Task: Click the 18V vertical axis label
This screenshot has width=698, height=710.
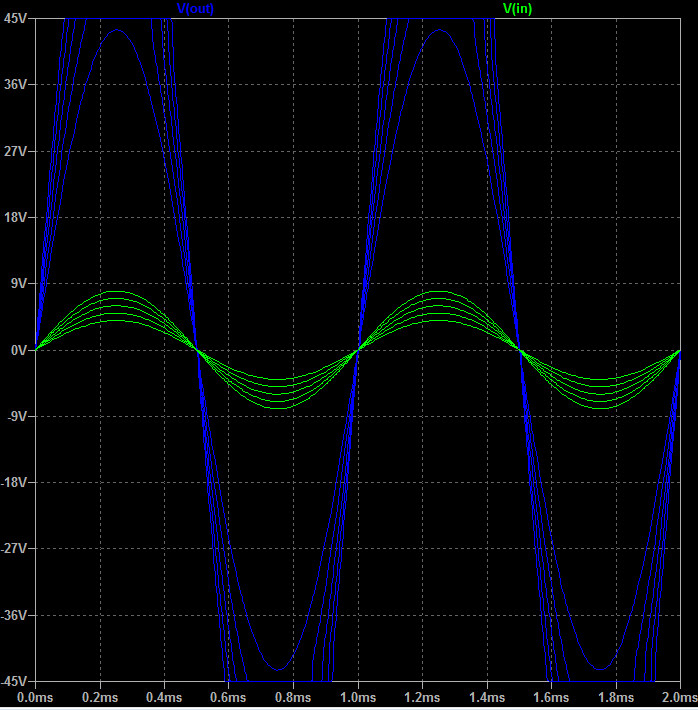Action: pos(15,217)
